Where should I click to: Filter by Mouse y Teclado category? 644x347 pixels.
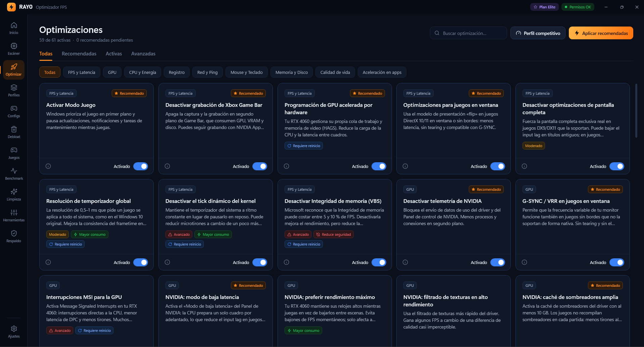pyautogui.click(x=247, y=72)
